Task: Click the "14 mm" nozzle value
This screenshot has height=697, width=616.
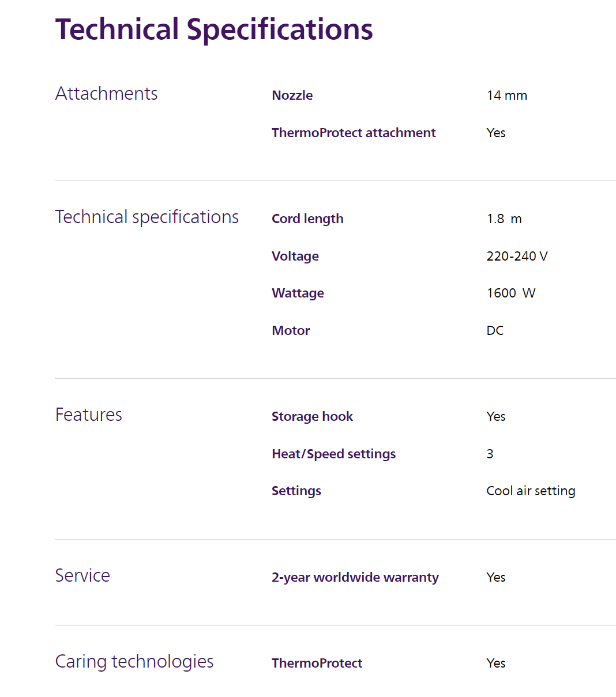Action: pyautogui.click(x=506, y=95)
